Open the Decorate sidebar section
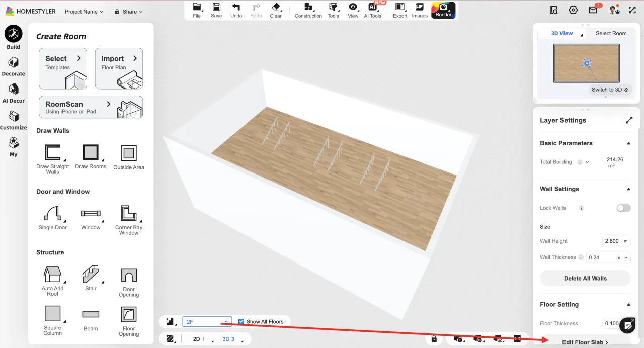This screenshot has height=348, width=644. pos(13,66)
